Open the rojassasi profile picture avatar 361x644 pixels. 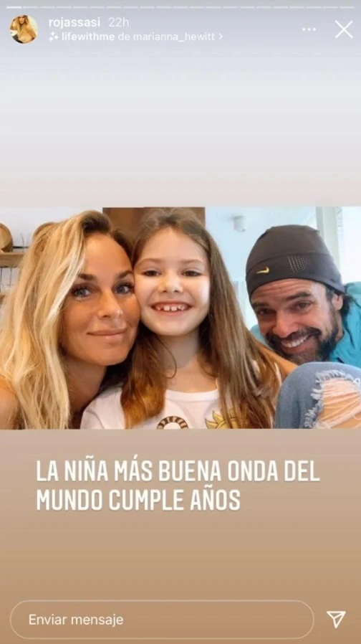point(24,29)
